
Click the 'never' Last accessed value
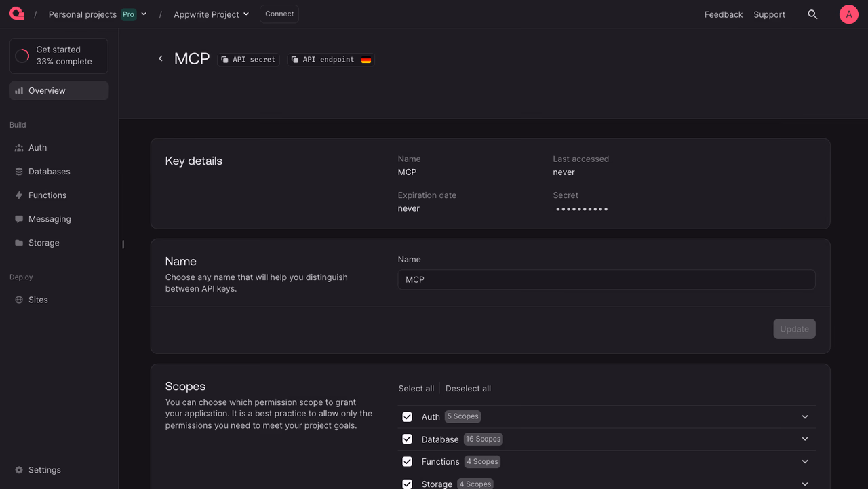point(564,172)
